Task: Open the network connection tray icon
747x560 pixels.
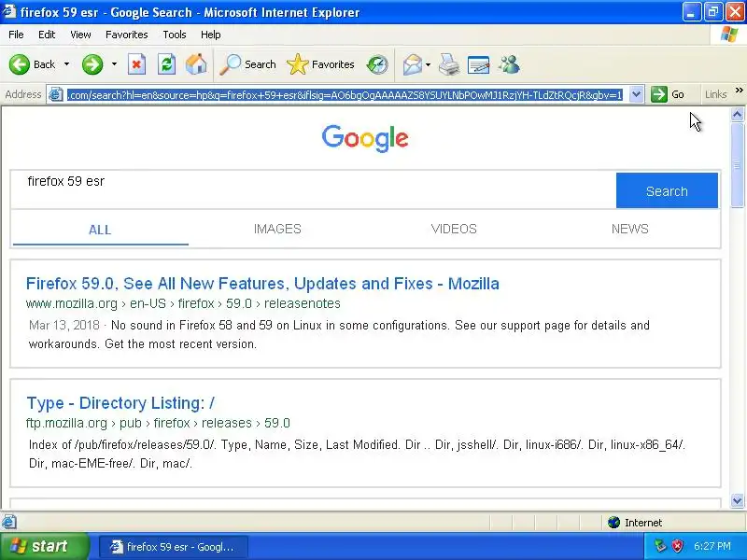Action: (x=660, y=546)
